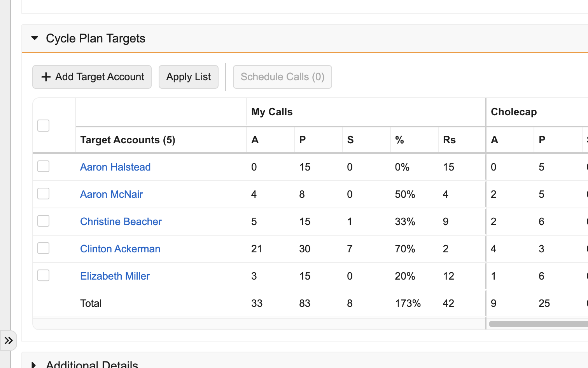Enable the Clinton Ackerman row checkbox
The height and width of the screenshot is (368, 588).
[43, 248]
